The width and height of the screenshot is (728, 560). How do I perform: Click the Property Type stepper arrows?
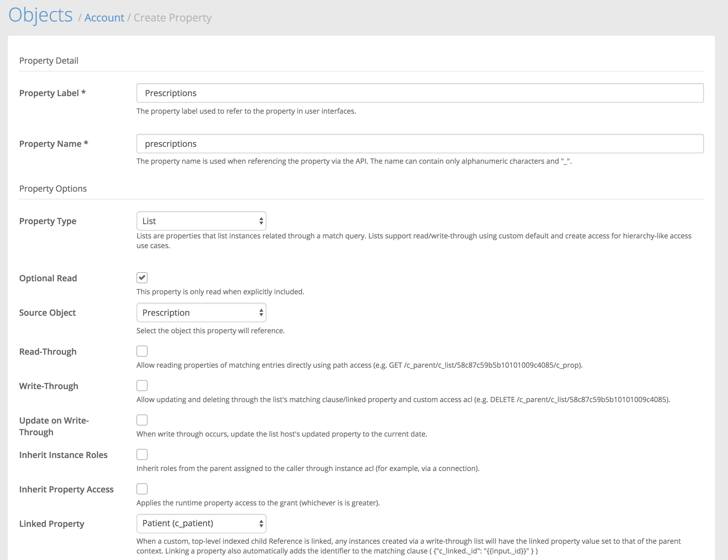pyautogui.click(x=261, y=221)
